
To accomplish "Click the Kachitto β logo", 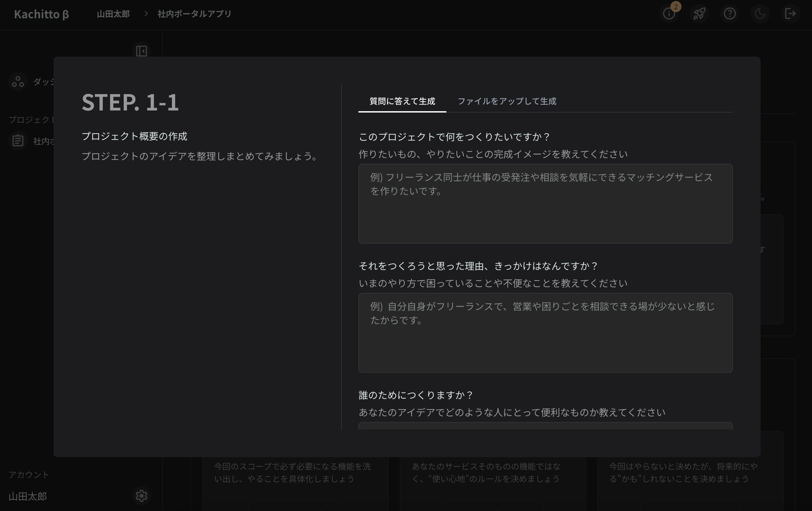I will click(x=41, y=14).
